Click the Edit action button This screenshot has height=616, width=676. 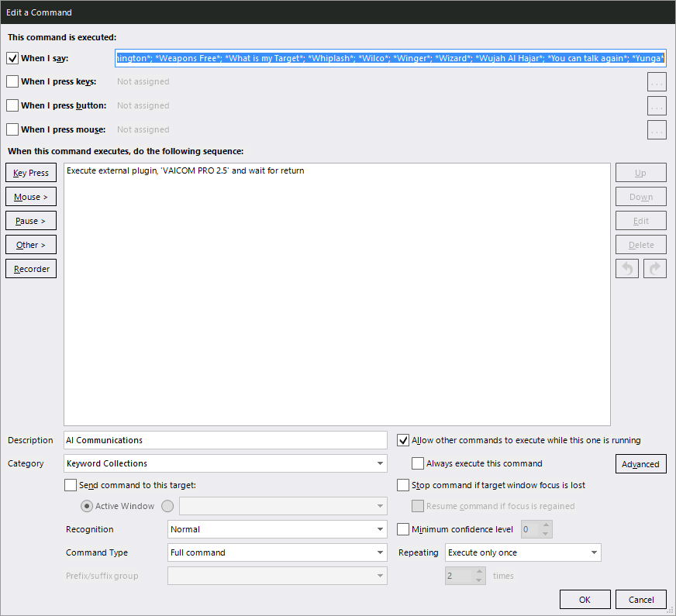click(x=641, y=221)
